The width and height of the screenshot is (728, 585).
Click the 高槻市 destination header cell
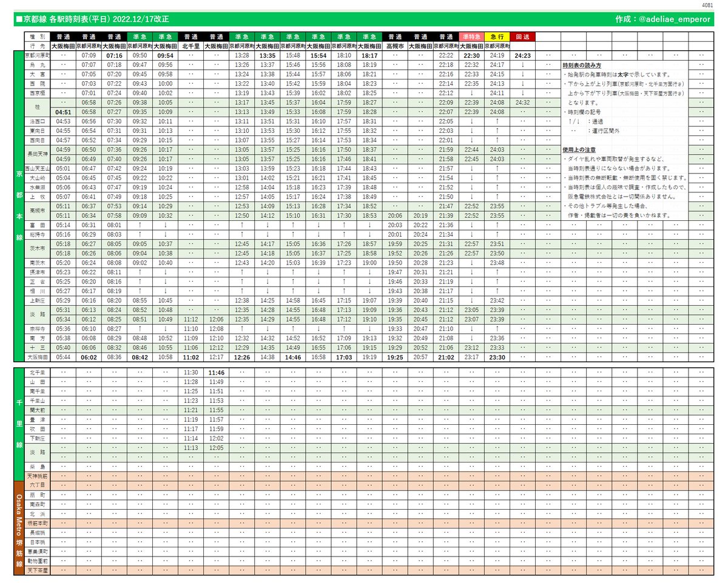click(x=395, y=46)
